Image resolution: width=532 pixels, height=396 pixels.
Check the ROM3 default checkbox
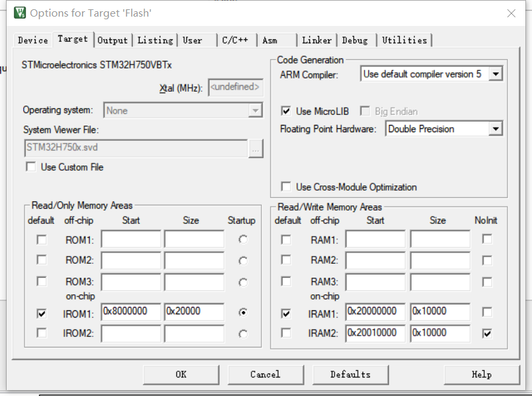pos(42,282)
